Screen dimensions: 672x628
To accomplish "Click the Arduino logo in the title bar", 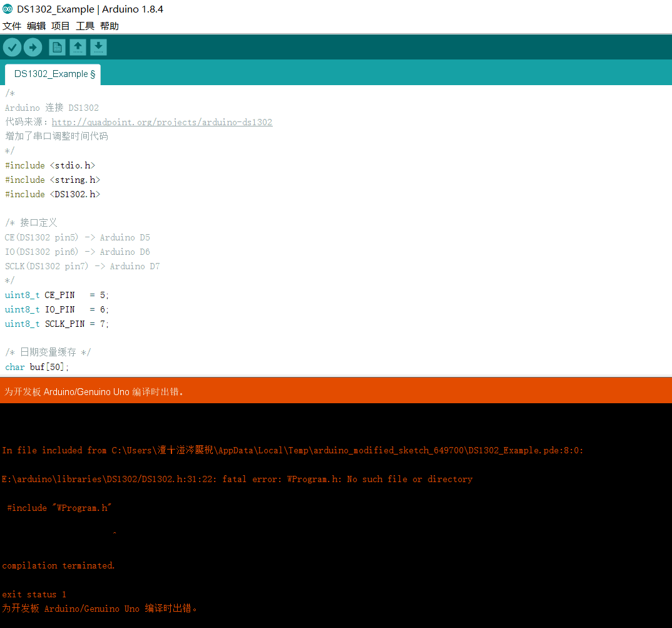I will 8,9.
